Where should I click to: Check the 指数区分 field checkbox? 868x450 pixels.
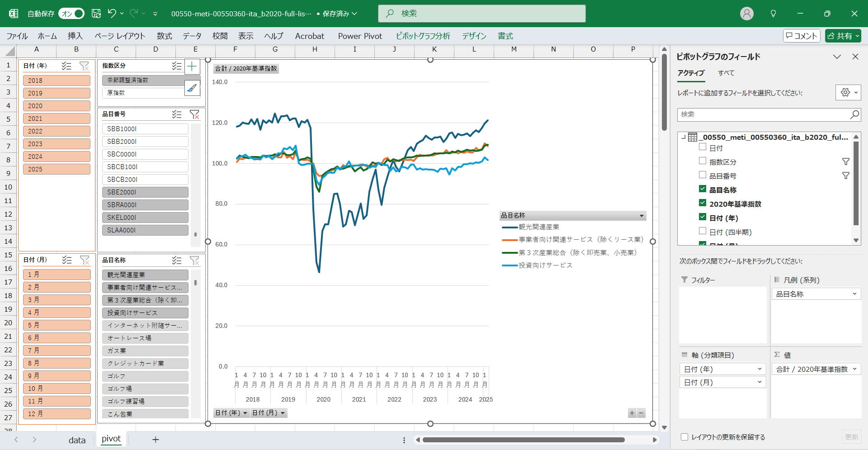(703, 161)
